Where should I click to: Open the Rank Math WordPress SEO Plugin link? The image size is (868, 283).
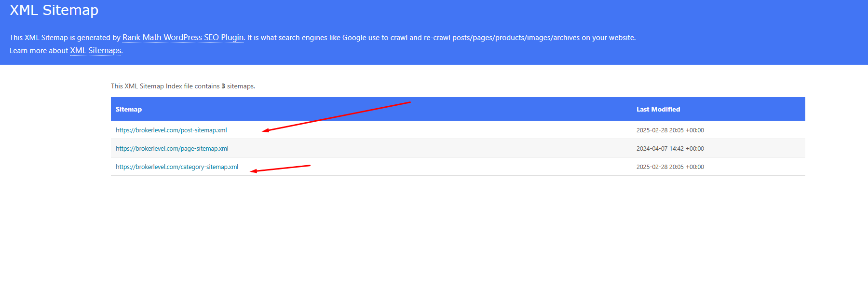183,38
